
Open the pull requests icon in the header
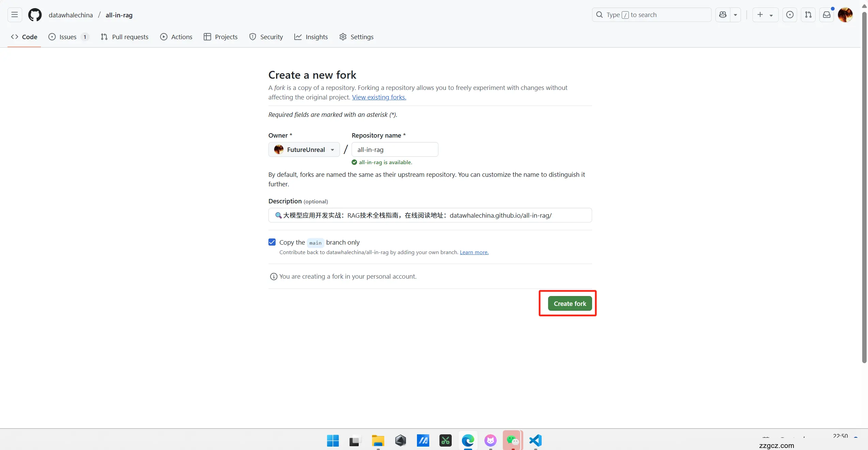[x=808, y=15]
